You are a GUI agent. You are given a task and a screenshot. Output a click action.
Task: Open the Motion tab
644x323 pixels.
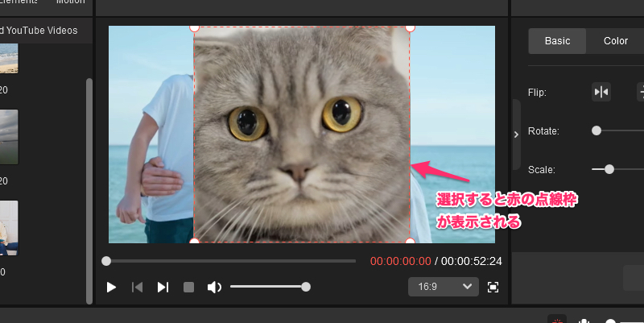pyautogui.click(x=70, y=2)
